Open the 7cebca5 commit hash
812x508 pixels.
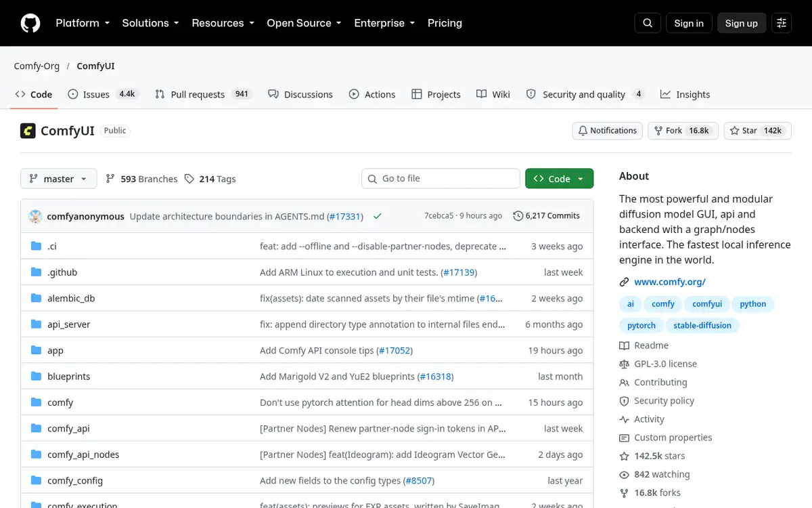(439, 216)
